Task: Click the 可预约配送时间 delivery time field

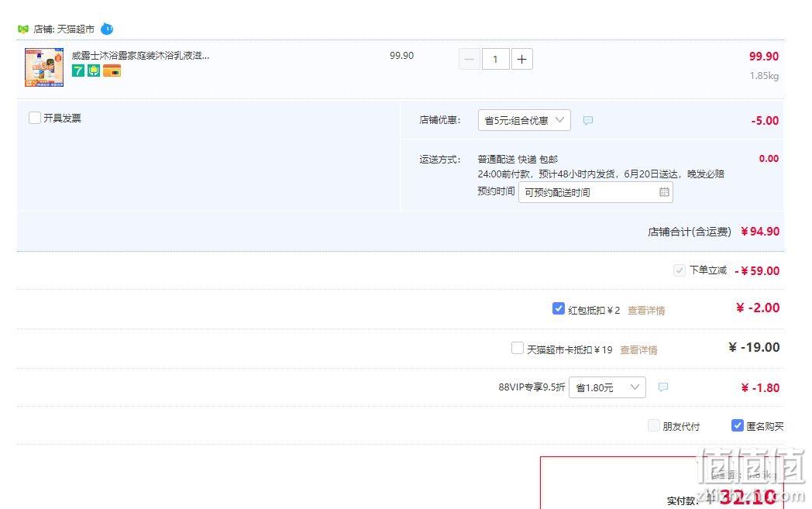Action: [x=596, y=192]
